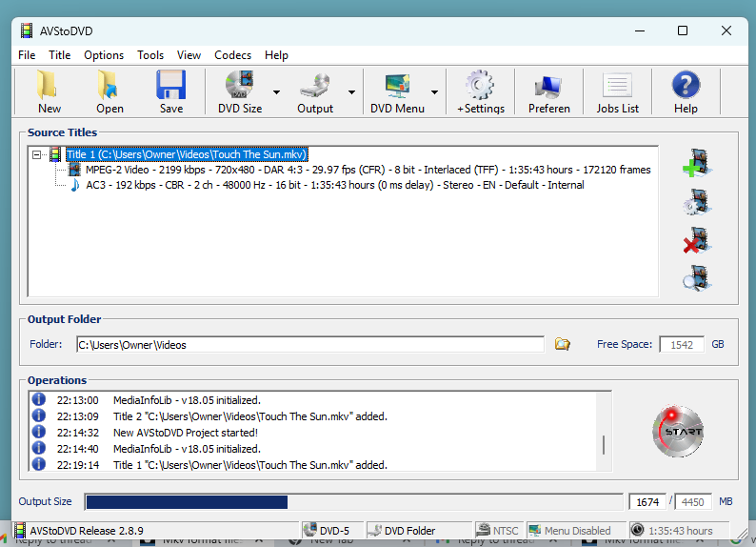
Task: Open the Tools menu
Action: tap(149, 55)
